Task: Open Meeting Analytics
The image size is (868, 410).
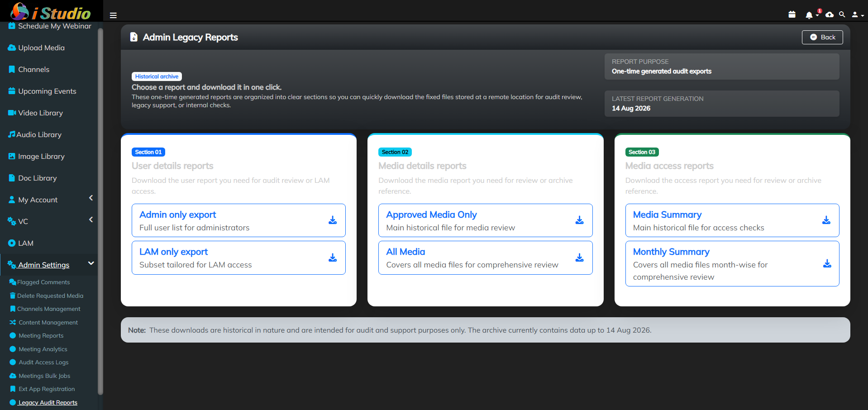Action: click(38, 349)
